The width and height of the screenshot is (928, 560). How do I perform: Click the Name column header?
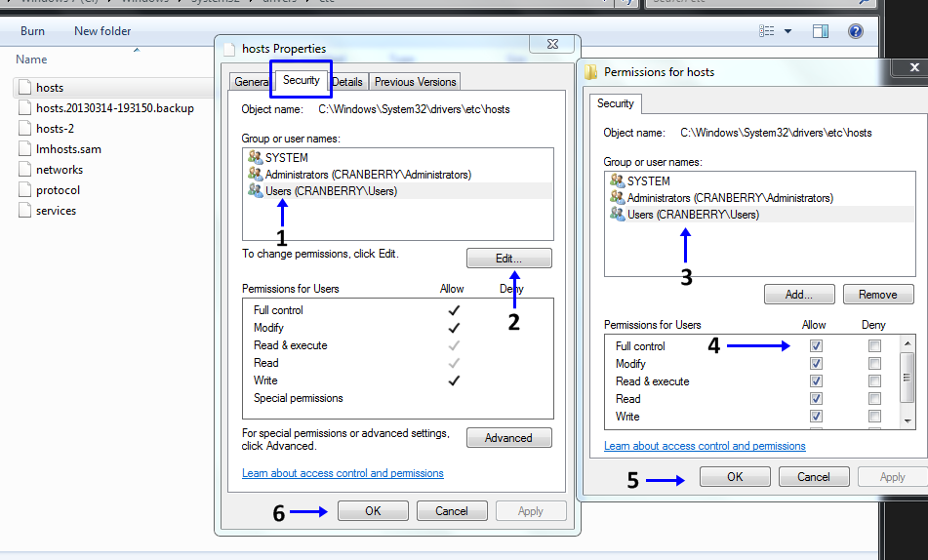coord(31,60)
